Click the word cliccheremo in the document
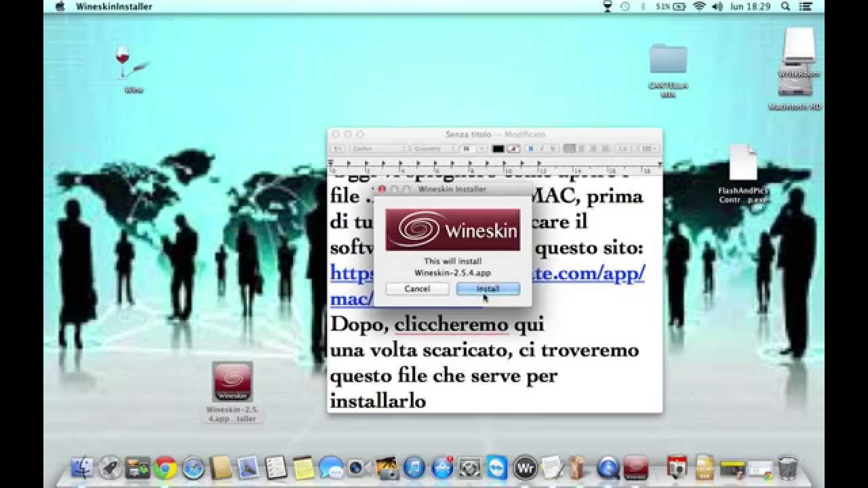This screenshot has height=488, width=868. [452, 325]
